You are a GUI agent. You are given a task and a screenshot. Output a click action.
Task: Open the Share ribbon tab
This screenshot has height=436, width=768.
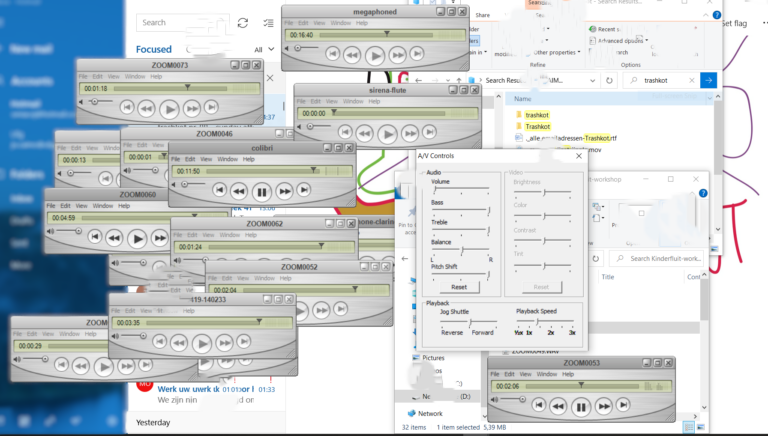[482, 15]
